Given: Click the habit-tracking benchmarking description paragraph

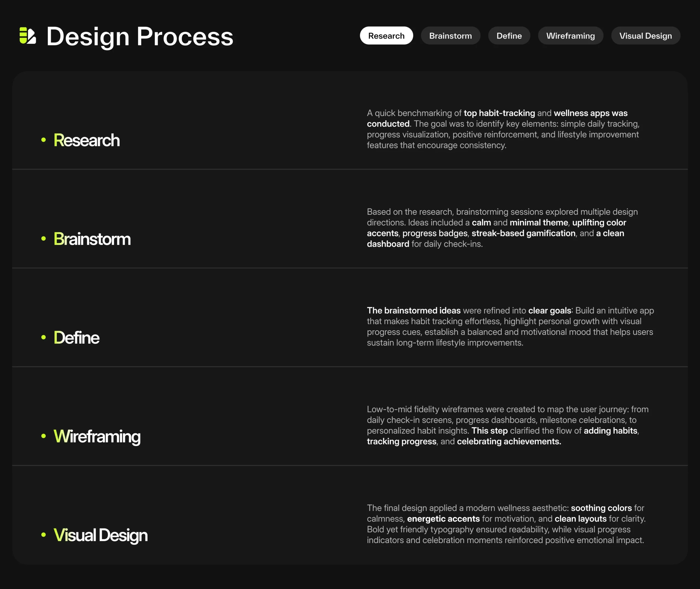Looking at the screenshot, I should [x=503, y=129].
